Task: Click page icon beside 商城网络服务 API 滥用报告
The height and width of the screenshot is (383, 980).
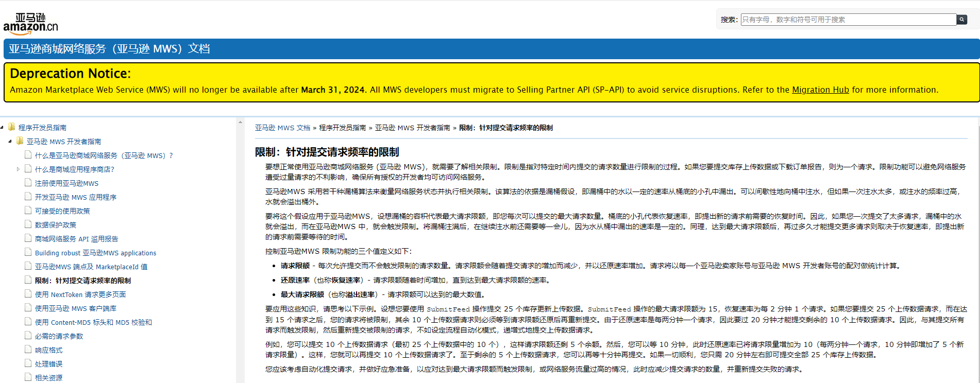Action: click(x=28, y=238)
